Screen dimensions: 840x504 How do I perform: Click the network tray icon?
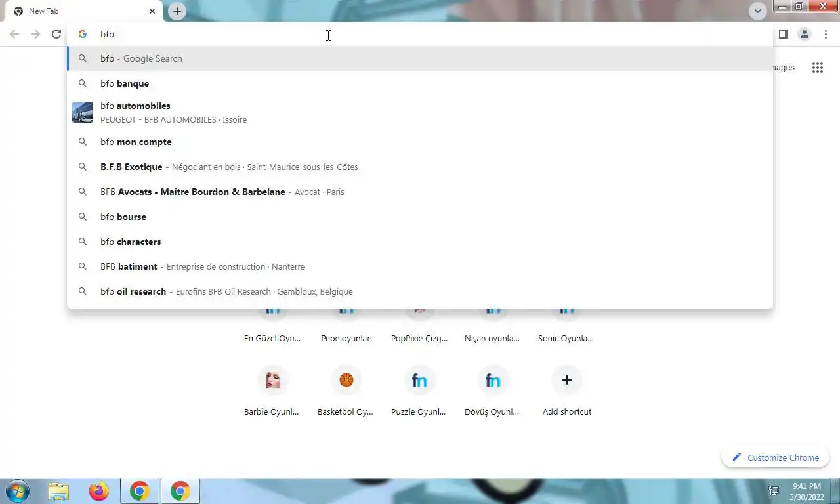pos(774,491)
